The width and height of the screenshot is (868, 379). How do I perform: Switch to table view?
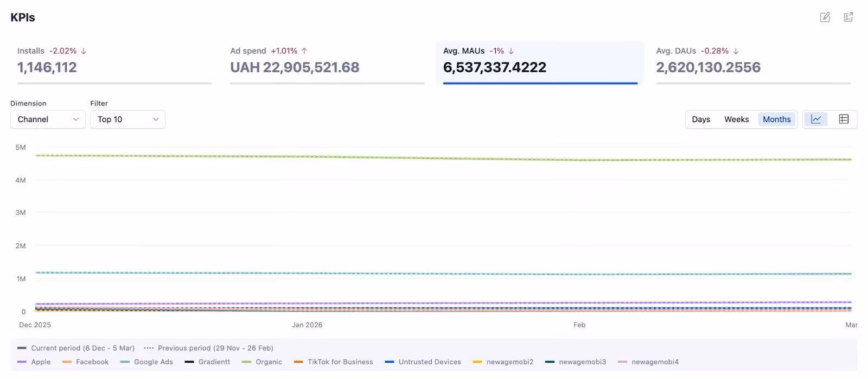pos(844,119)
